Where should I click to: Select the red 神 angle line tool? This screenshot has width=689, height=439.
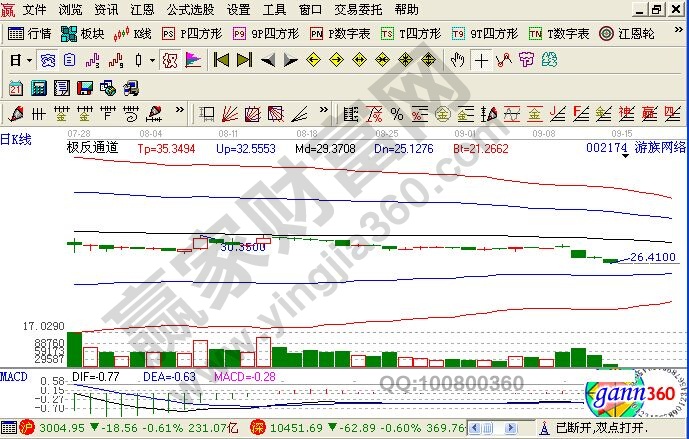[626, 114]
